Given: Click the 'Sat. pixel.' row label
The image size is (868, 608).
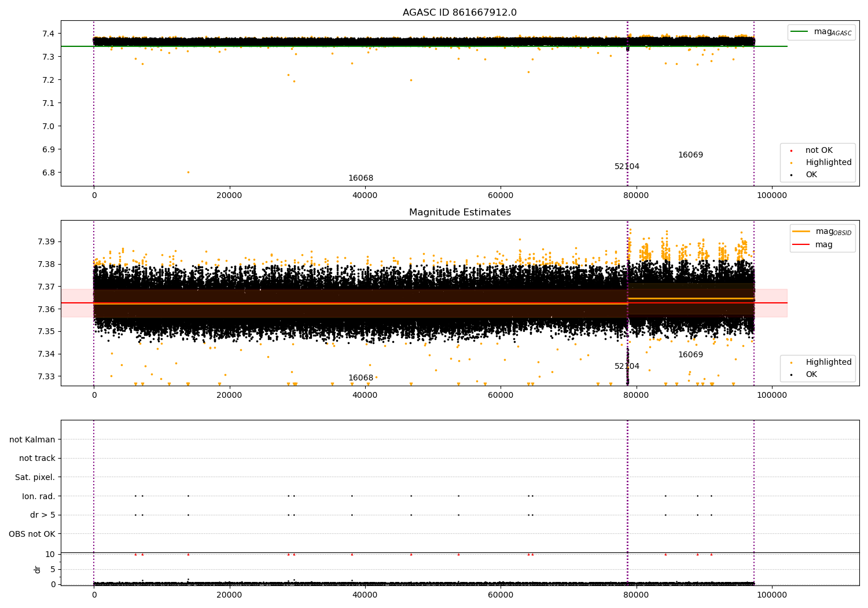Looking at the screenshot, I should coord(35,477).
